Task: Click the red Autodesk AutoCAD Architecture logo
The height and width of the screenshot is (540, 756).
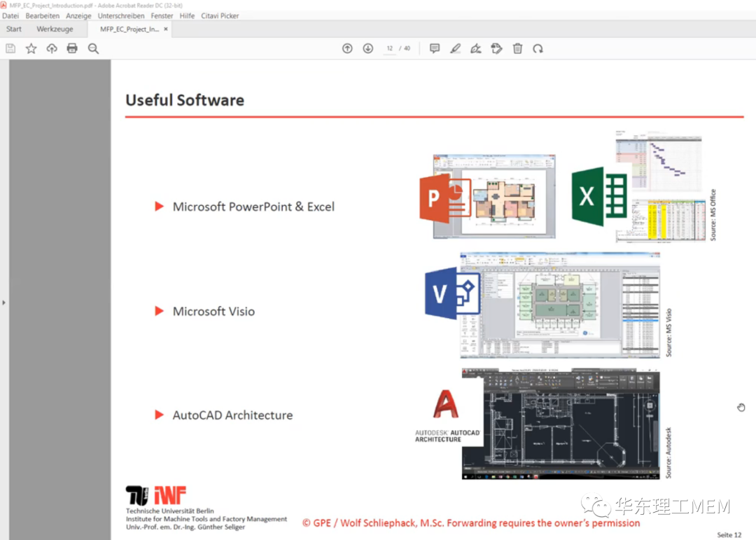Action: (x=447, y=416)
